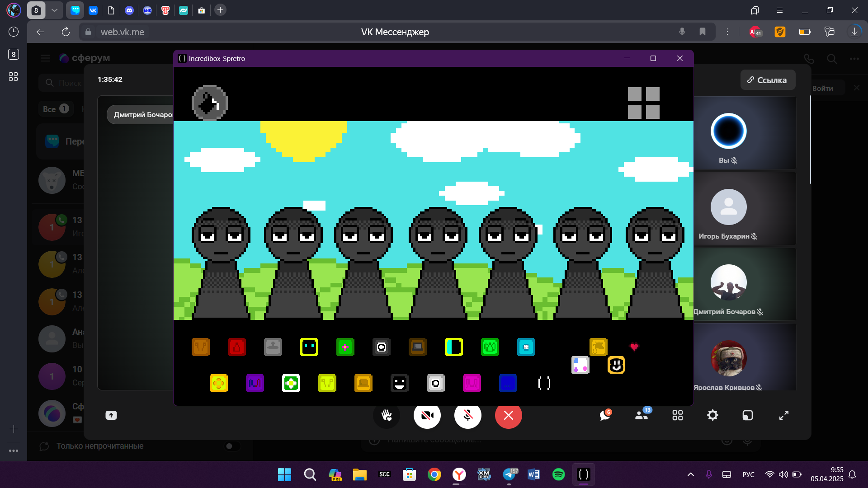Select the green icon with pink flower
This screenshot has width=868, height=488.
(x=345, y=347)
